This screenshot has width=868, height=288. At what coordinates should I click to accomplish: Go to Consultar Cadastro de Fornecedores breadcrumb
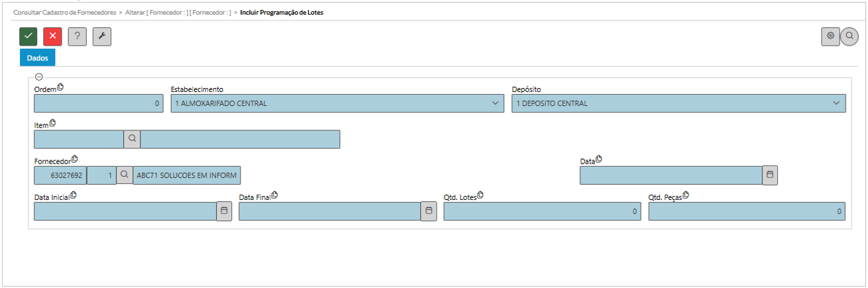(64, 13)
